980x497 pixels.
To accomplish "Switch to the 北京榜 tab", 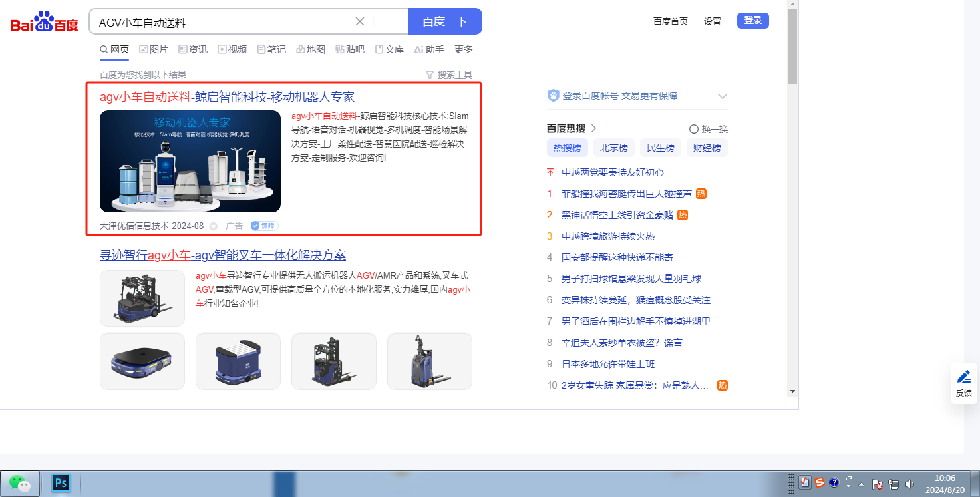I will tap(614, 148).
